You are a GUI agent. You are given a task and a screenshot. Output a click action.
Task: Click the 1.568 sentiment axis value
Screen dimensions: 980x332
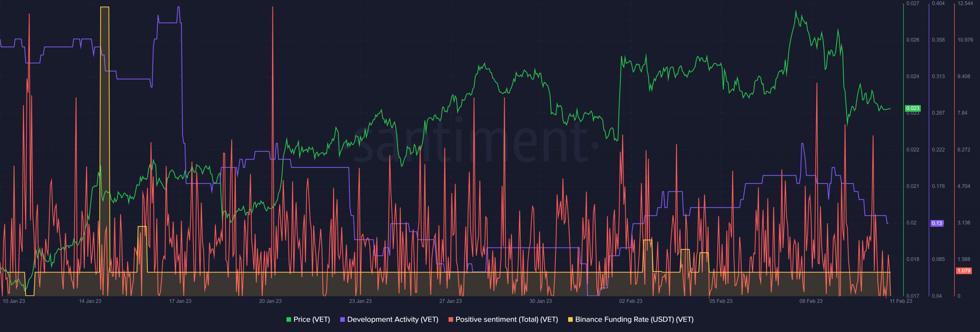pos(964,259)
